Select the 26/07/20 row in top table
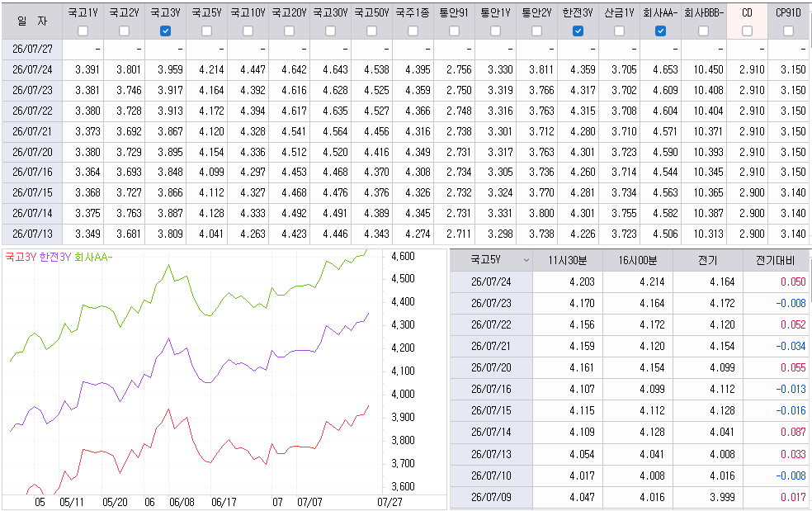 [407, 153]
